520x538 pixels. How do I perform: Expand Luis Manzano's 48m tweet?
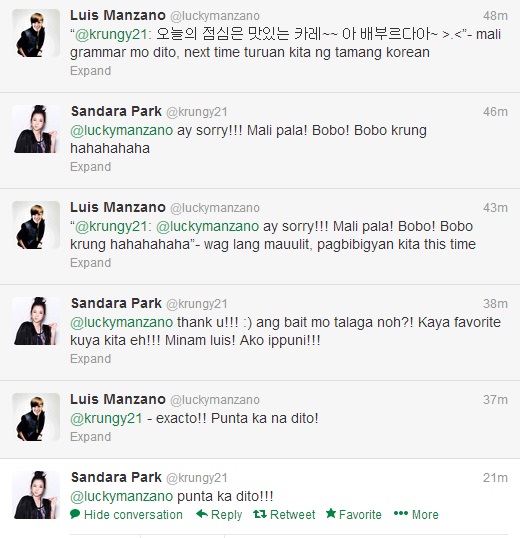tap(91, 71)
